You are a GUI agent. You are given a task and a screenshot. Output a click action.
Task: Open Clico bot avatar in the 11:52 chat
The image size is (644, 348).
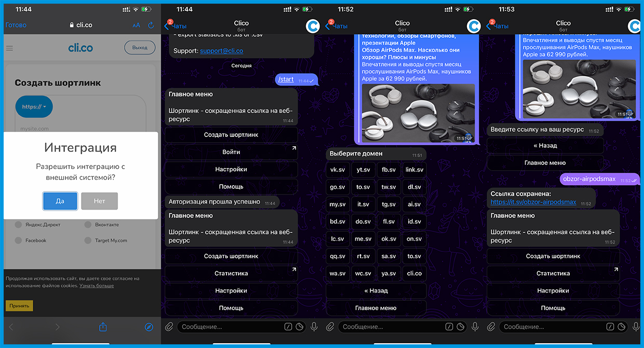(x=475, y=26)
